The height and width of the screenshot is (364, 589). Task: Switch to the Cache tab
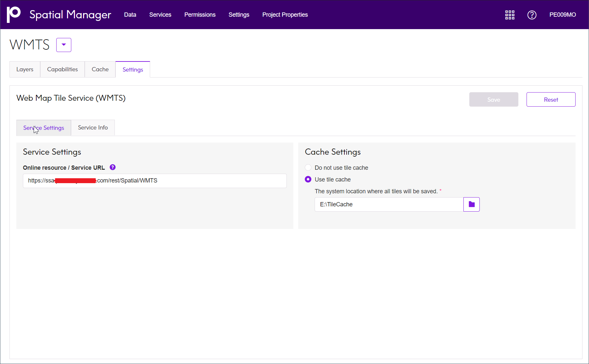[x=100, y=69]
